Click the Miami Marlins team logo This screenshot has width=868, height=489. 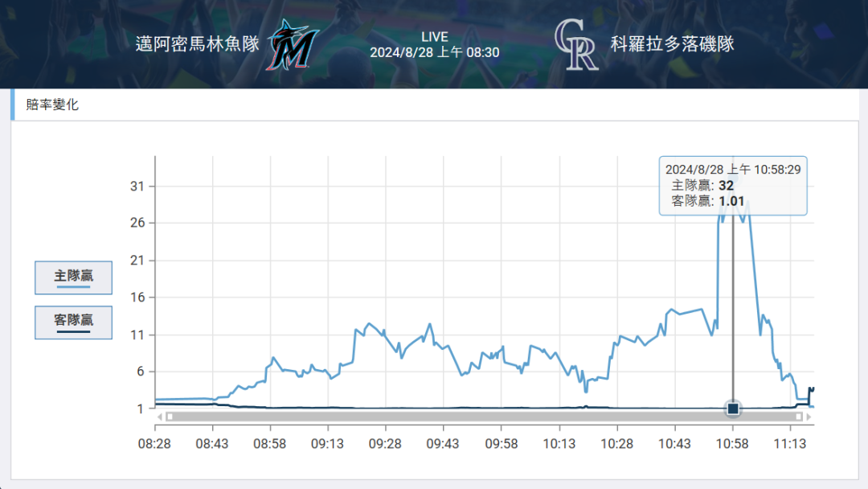293,44
